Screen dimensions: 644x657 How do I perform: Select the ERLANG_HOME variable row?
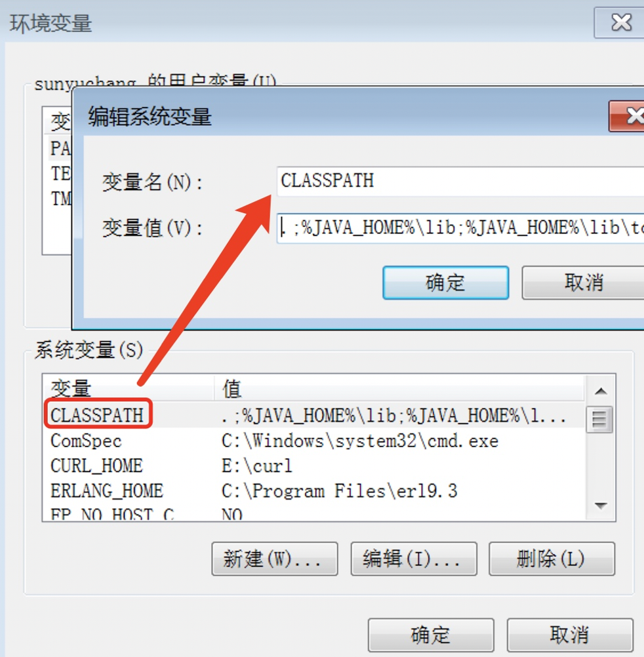[313, 490]
